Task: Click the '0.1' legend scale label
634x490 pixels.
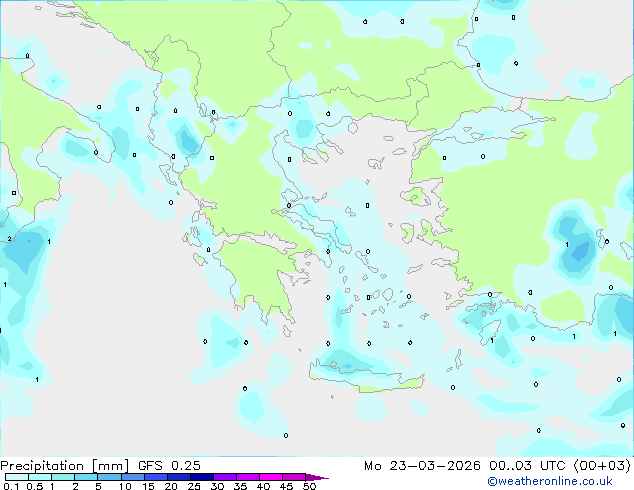Action: pos(11,486)
